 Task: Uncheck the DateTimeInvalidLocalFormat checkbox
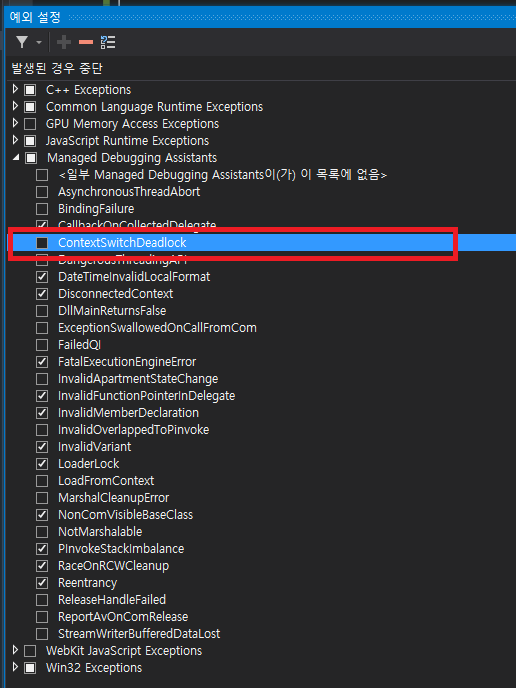tap(42, 277)
